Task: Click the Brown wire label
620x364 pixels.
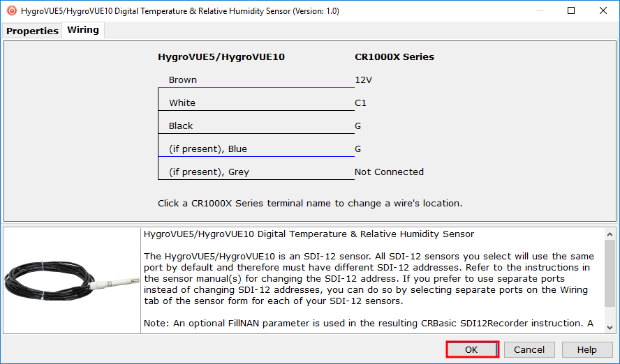Action: 183,80
